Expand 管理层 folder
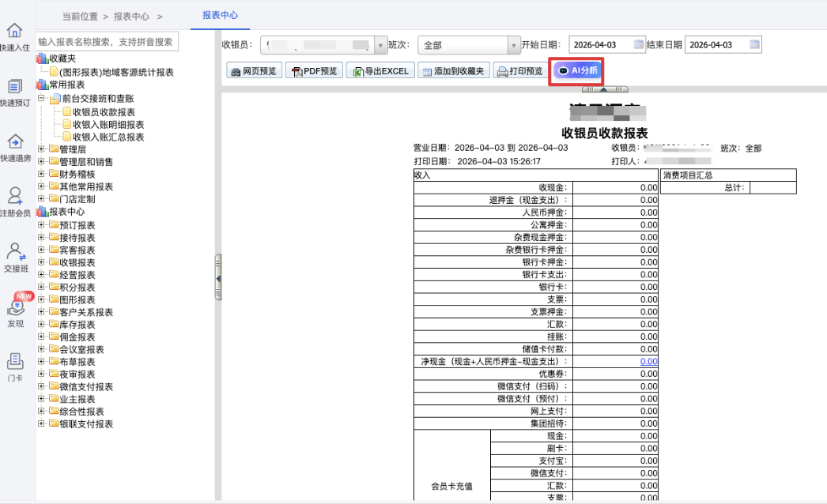Image resolution: width=827 pixels, height=504 pixels. point(41,149)
